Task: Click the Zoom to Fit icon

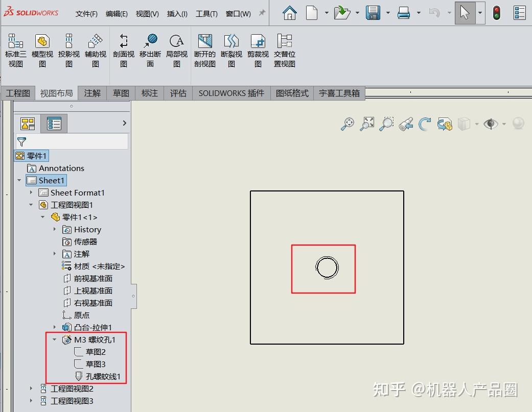Action: (366, 124)
